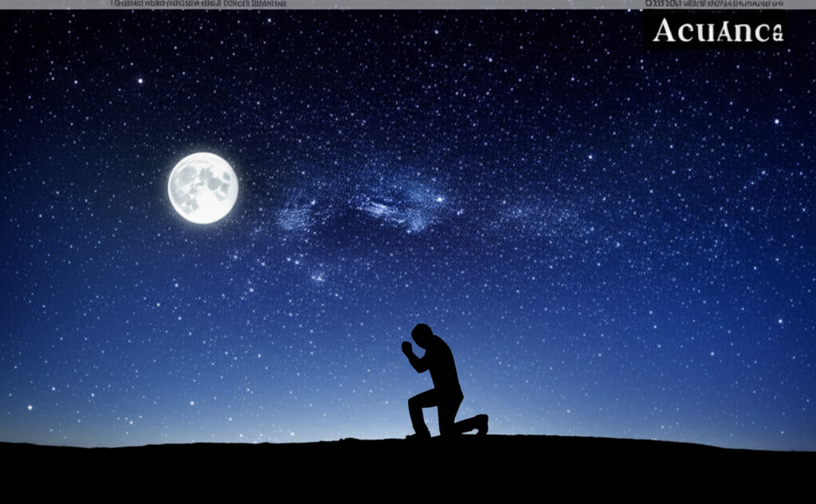Click the bright star near right edge
Image resolution: width=816 pixels, height=504 pixels.
777,122
